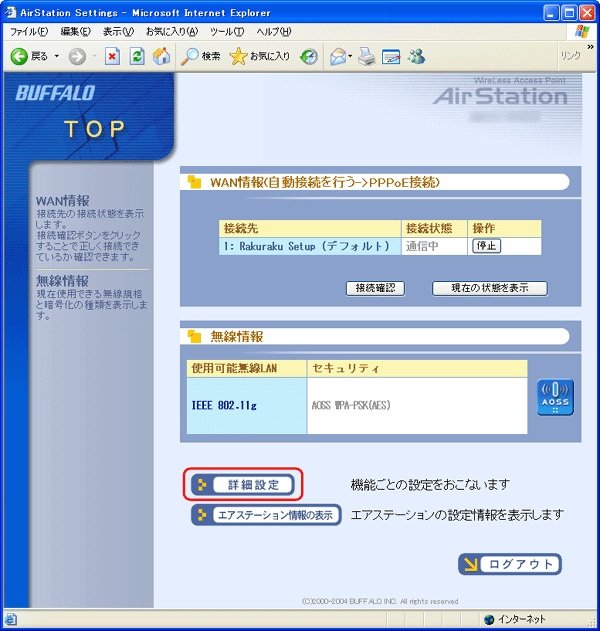600x631 pixels.
Task: Click the リンク links toolbar label
Action: click(571, 56)
